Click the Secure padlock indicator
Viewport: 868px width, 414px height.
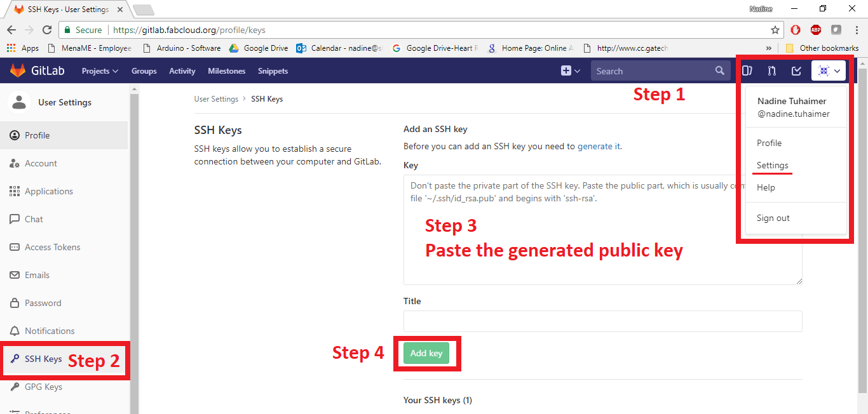point(83,30)
